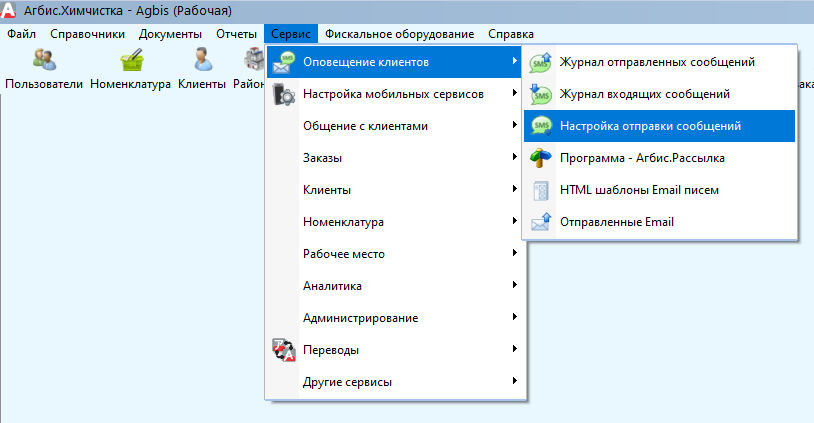Image resolution: width=814 pixels, height=423 pixels.
Task: Open the Документы menu
Action: click(x=170, y=34)
